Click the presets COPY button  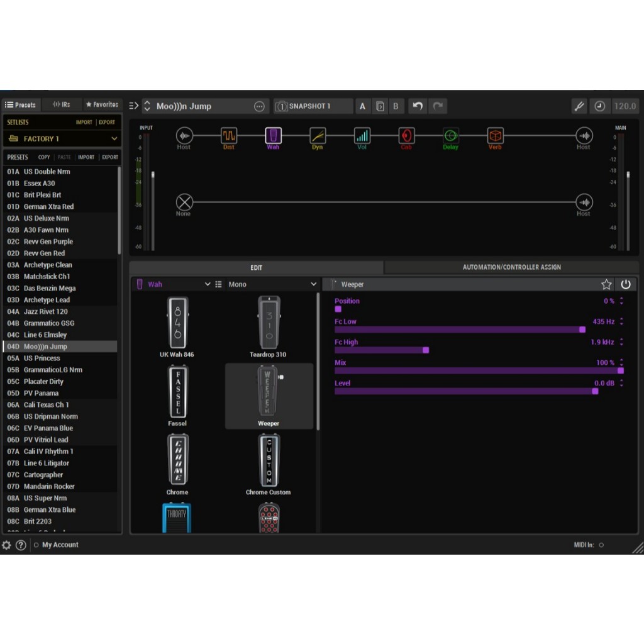click(44, 157)
